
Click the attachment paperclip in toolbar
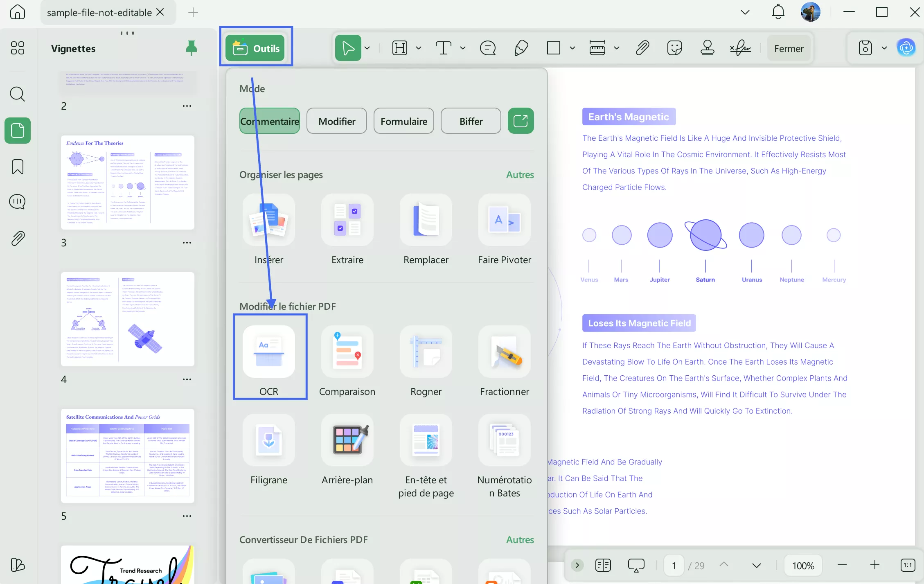click(642, 48)
